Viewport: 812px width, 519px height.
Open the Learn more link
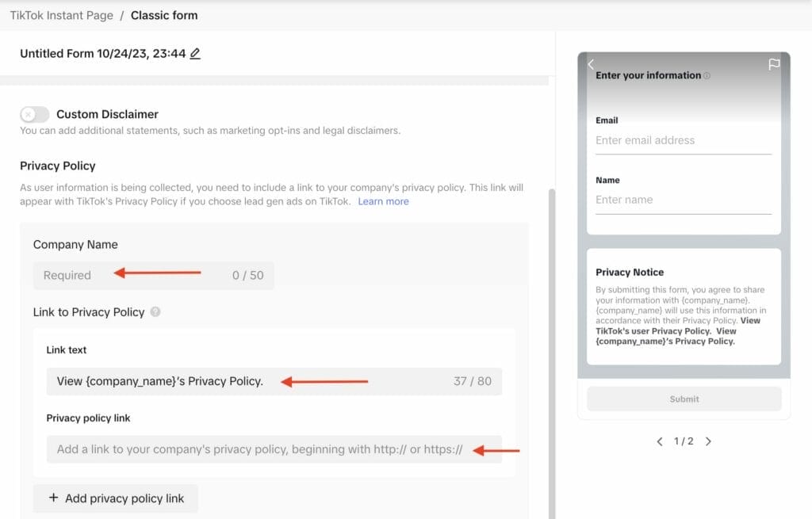383,201
